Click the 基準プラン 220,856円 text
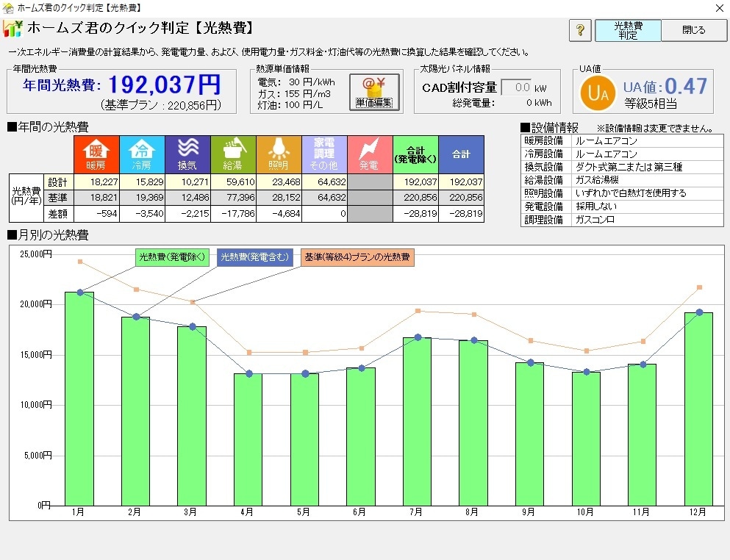The image size is (730, 560). pyautogui.click(x=161, y=105)
